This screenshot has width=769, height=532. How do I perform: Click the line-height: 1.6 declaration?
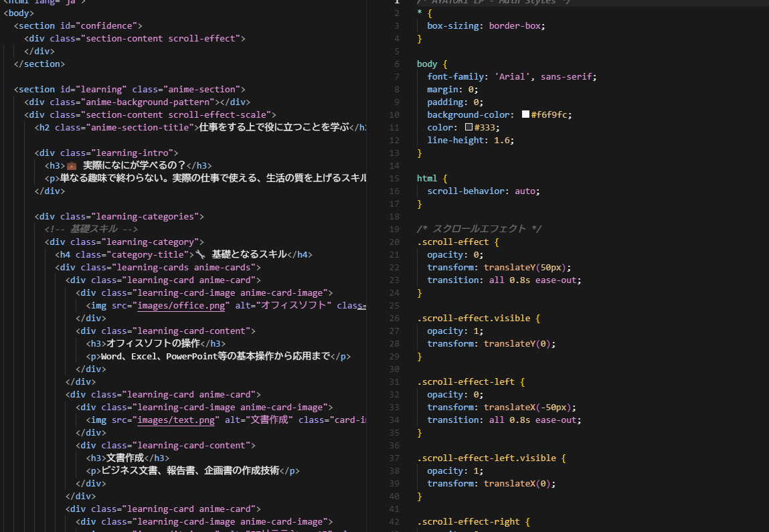[471, 141]
